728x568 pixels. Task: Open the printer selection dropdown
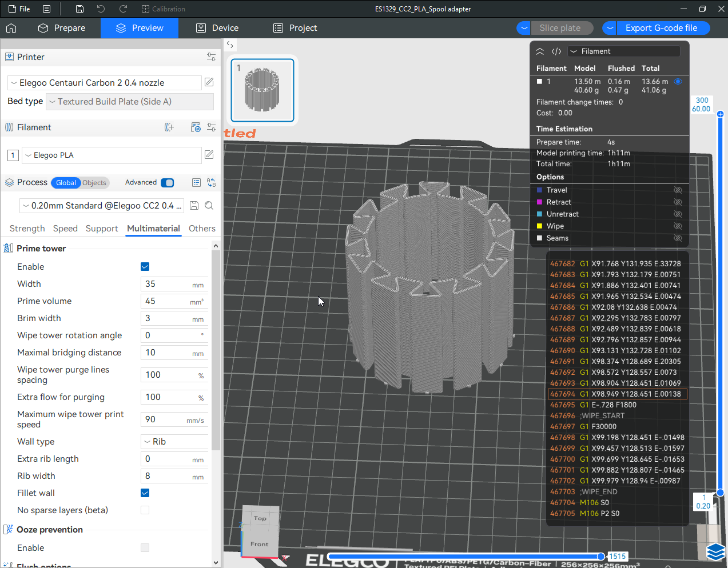105,83
